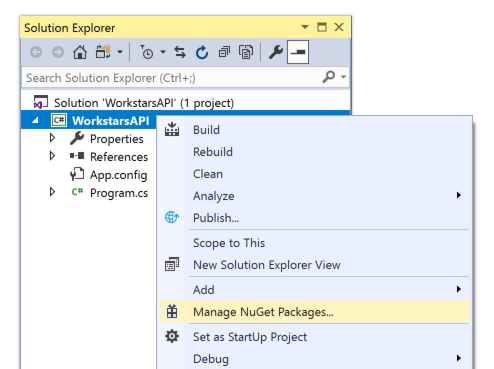Expand the Properties node
Screen dimensions: 494x369
(x=52, y=138)
